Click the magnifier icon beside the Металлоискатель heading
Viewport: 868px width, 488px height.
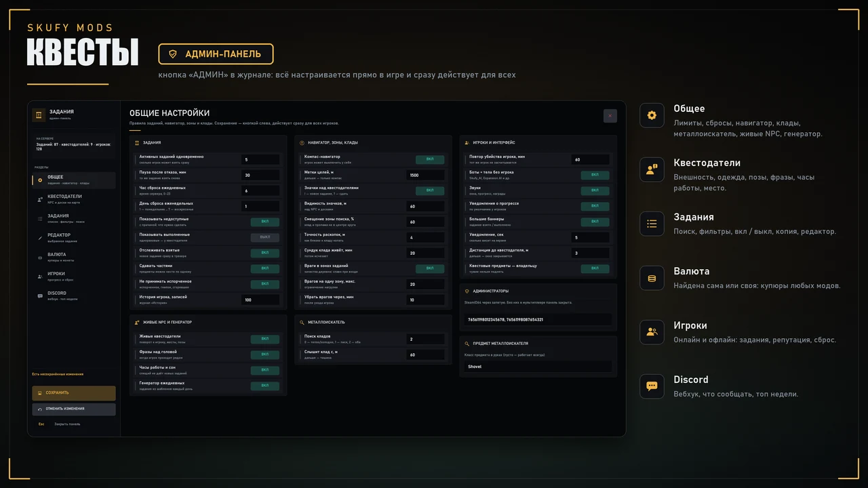pyautogui.click(x=302, y=323)
